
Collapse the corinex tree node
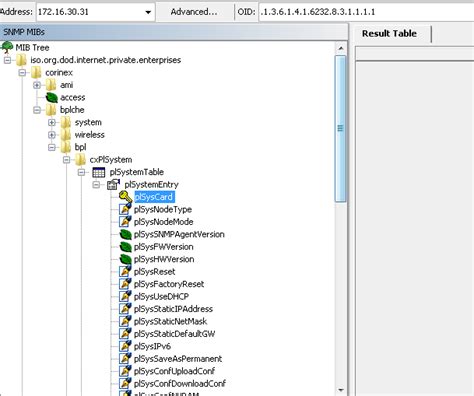coord(22,73)
